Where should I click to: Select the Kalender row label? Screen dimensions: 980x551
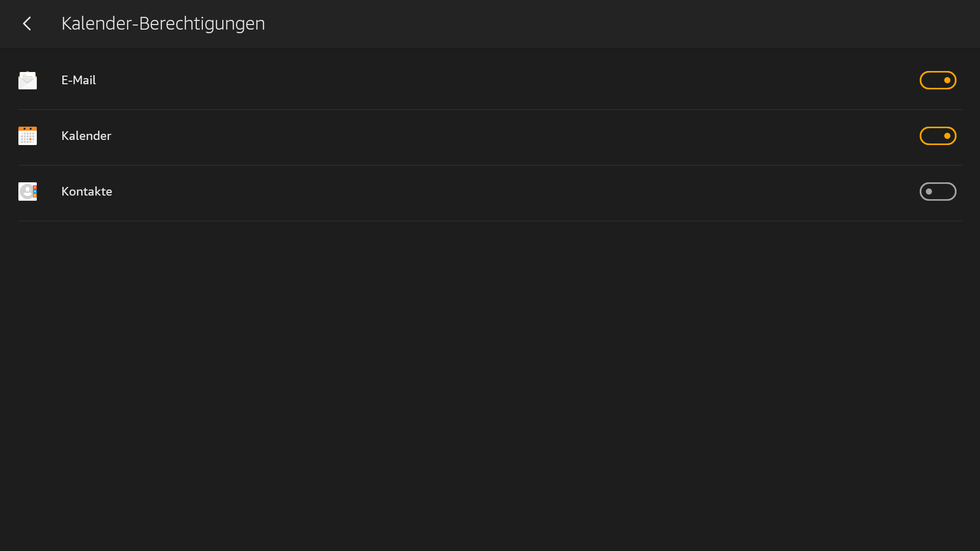click(86, 136)
